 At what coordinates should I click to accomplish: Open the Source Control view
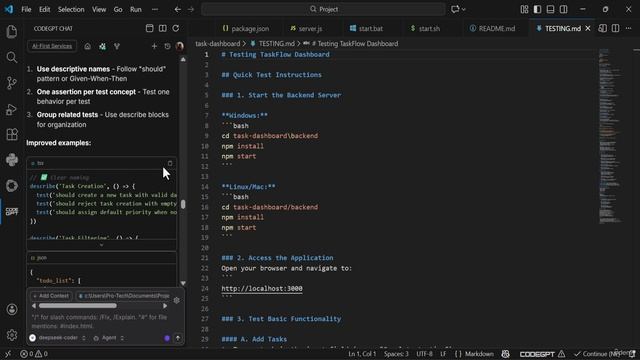[x=12, y=83]
